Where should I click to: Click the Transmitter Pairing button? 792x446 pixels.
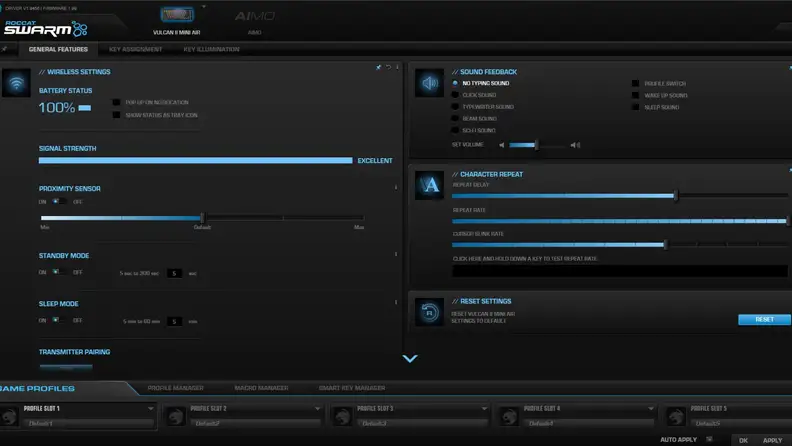[x=66, y=367]
